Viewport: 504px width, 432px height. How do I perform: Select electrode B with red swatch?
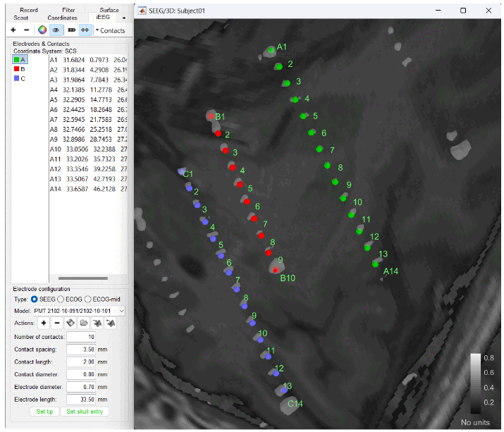tap(19, 69)
